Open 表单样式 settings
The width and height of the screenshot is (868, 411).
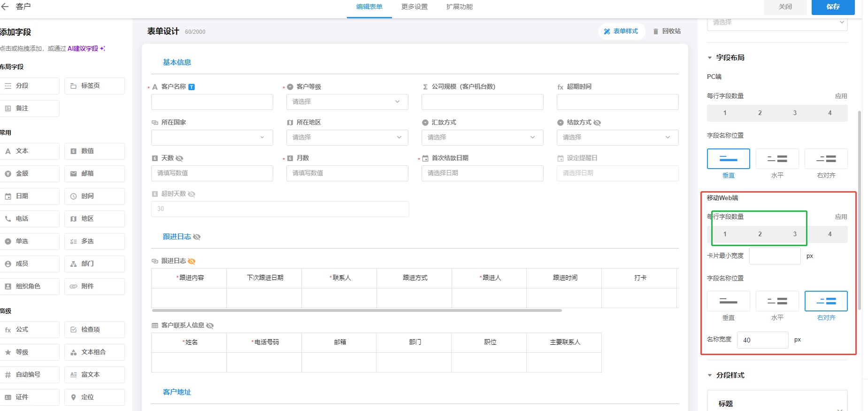point(621,31)
